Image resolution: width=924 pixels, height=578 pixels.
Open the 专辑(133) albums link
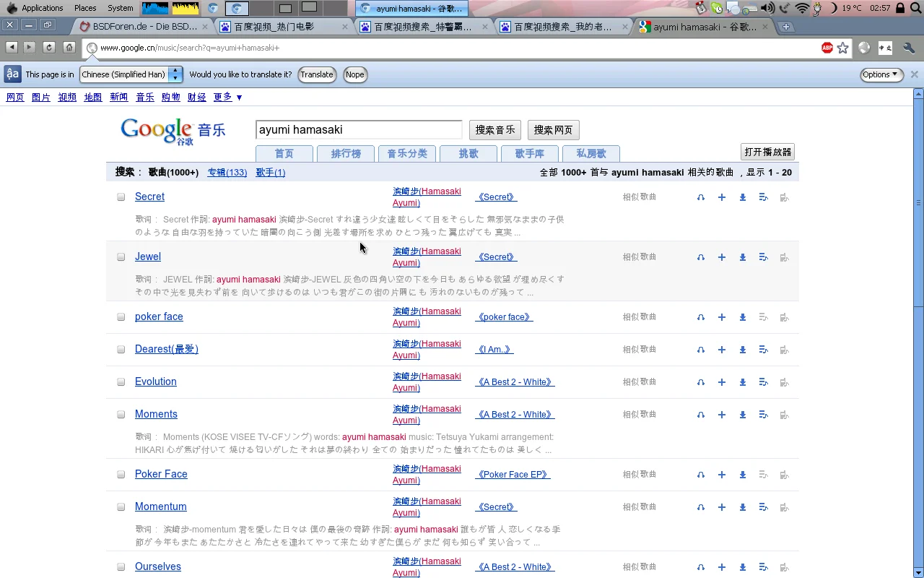[x=227, y=172]
